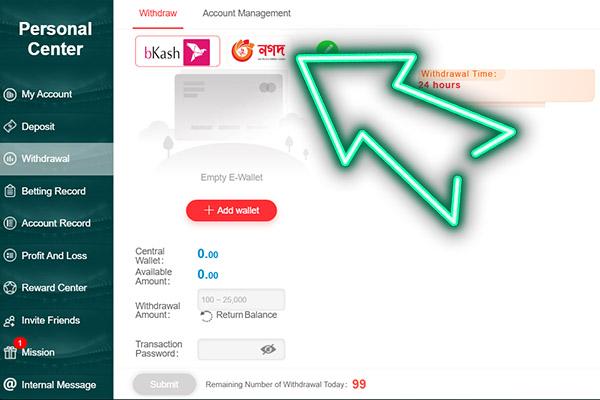
Task: Toggle transaction password visibility eye icon
Action: click(x=268, y=349)
